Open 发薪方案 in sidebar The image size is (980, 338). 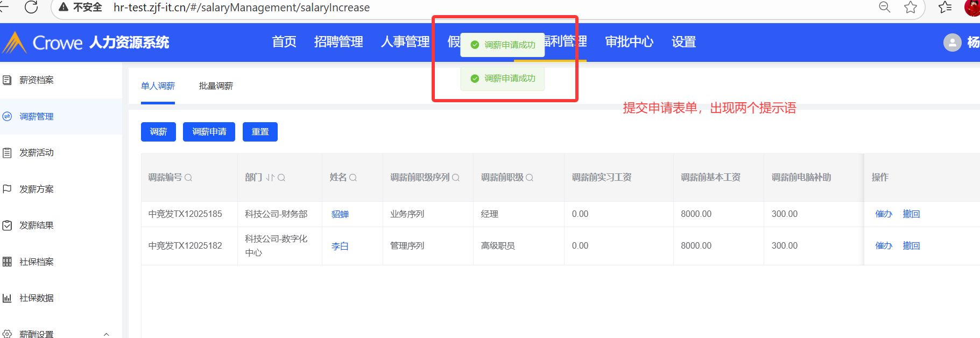tap(37, 189)
